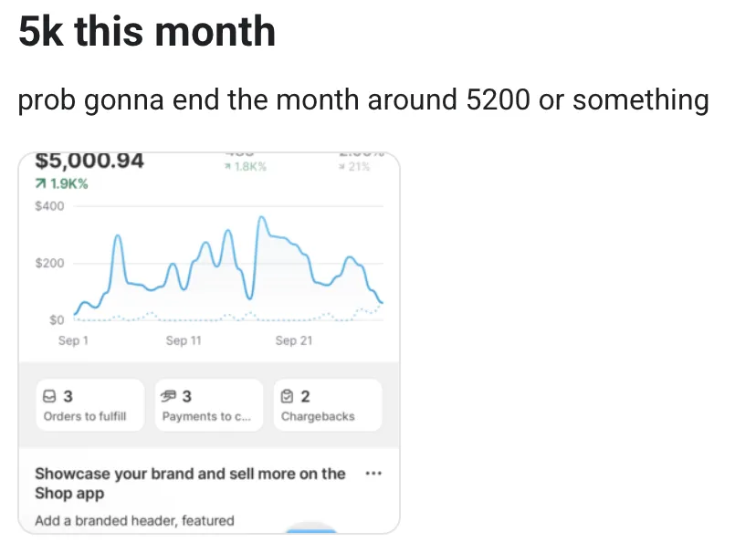This screenshot has width=756, height=553.
Task: Click the small 1.8K% increase arrow
Action: click(227, 167)
